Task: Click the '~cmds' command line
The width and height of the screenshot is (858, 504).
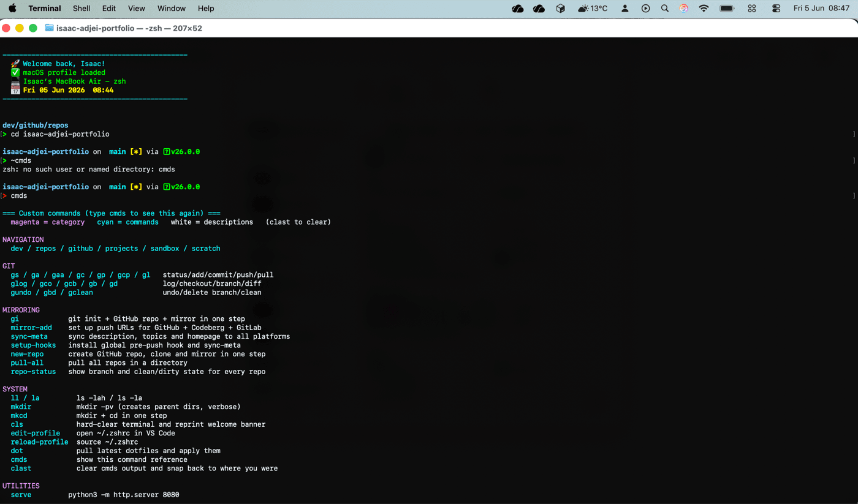Action: [21, 160]
